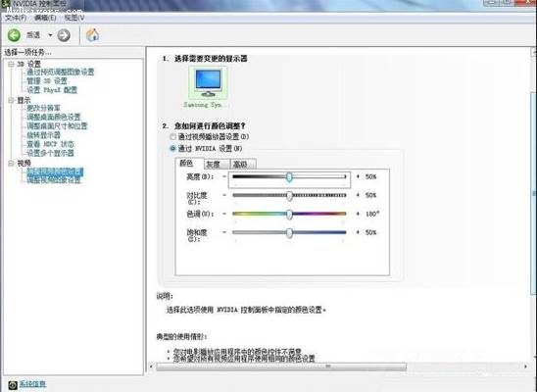Click the NVIDIA title bar icon
The height and width of the screenshot is (392, 537).
(5, 4)
